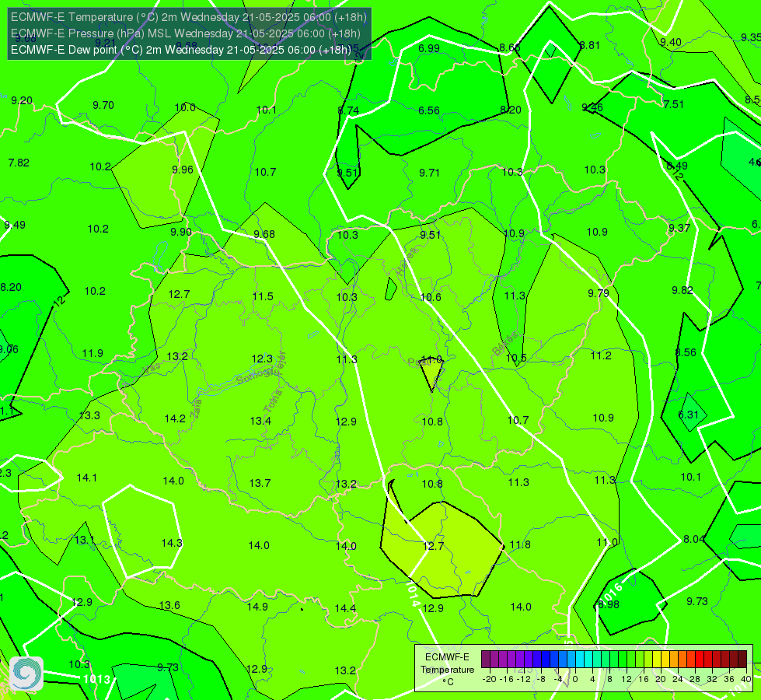761x700 pixels.
Task: Click the 6.99 temperature value
Action: tap(429, 48)
